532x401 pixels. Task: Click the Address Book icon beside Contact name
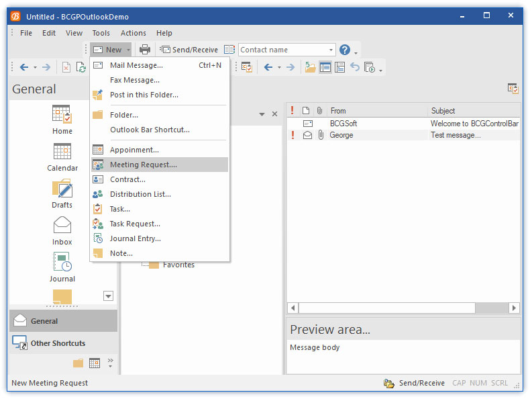[229, 50]
